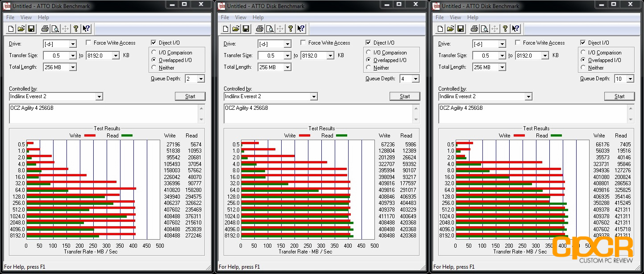Click write value 410820 in queue depth 2 window
Viewport: 644px width, 274px height.
(172, 190)
